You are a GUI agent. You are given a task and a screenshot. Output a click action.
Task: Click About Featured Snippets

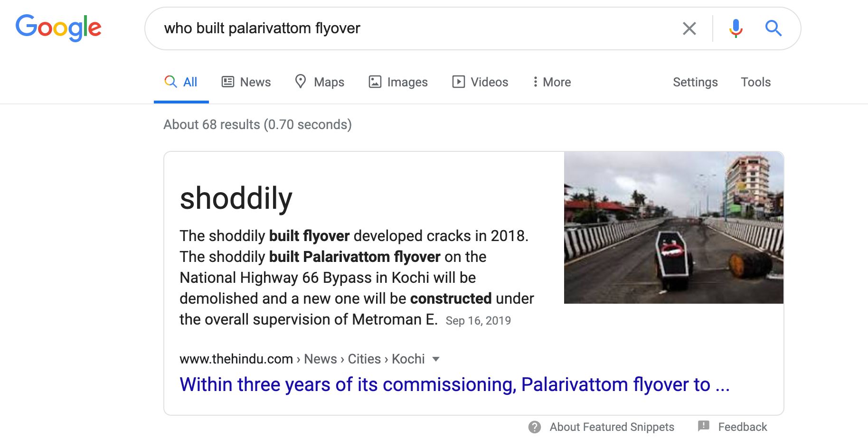[x=612, y=427]
